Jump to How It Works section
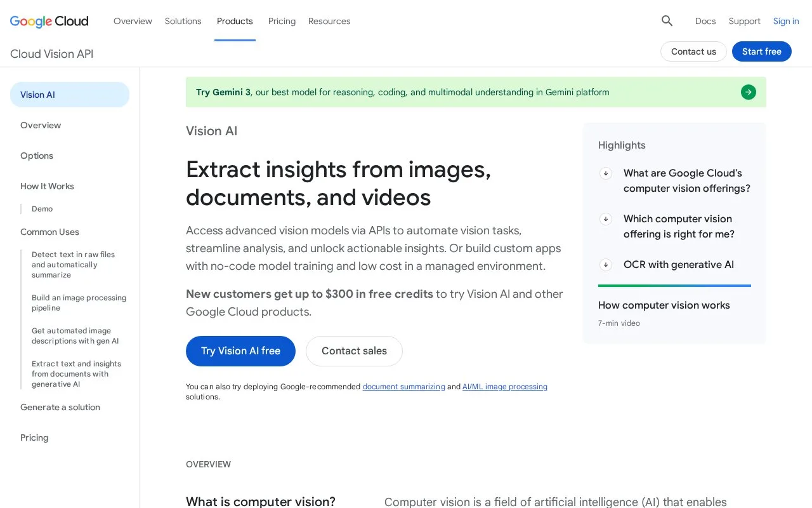This screenshot has height=508, width=812. [47, 186]
